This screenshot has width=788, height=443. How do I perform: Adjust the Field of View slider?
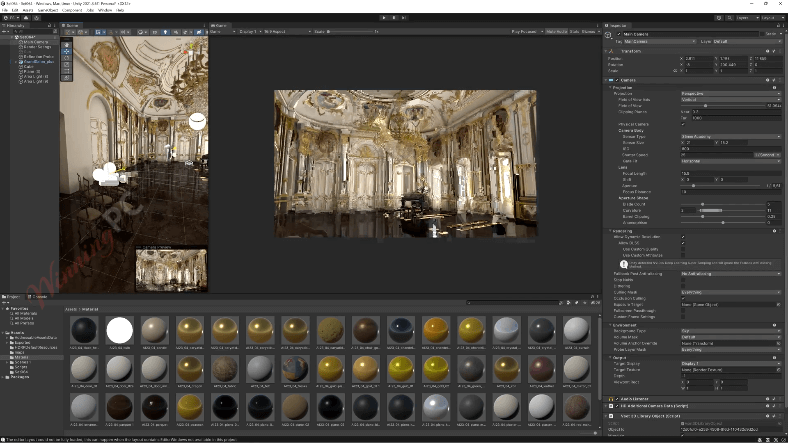click(723, 106)
